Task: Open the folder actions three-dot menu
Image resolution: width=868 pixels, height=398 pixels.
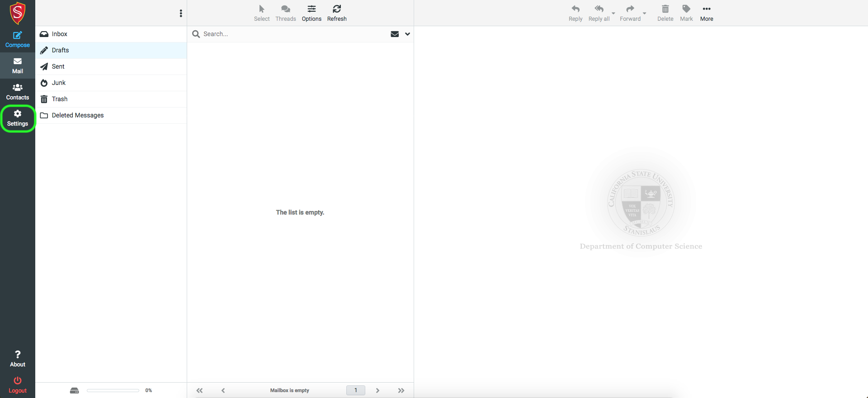Action: (x=181, y=14)
